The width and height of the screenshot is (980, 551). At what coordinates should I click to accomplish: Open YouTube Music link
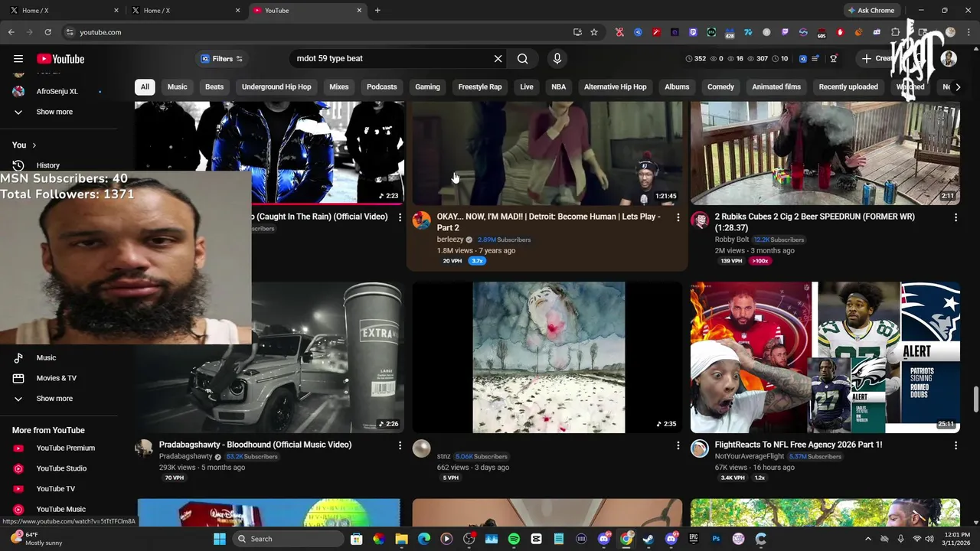coord(60,509)
